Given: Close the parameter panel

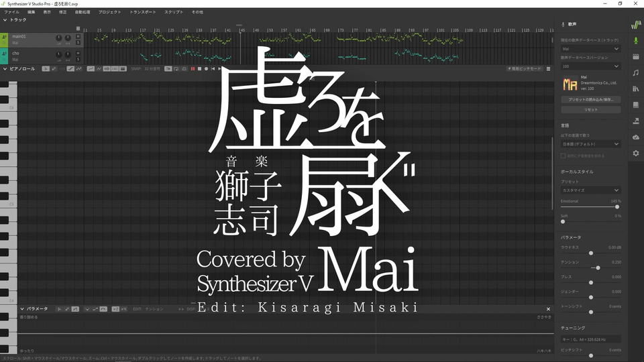Looking at the screenshot, I should [548, 309].
